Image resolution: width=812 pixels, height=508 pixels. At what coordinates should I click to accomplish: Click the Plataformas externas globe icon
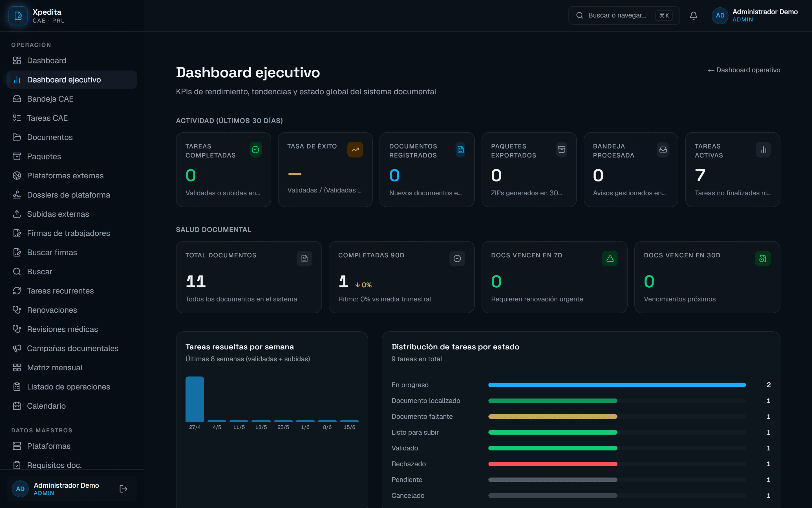17,176
